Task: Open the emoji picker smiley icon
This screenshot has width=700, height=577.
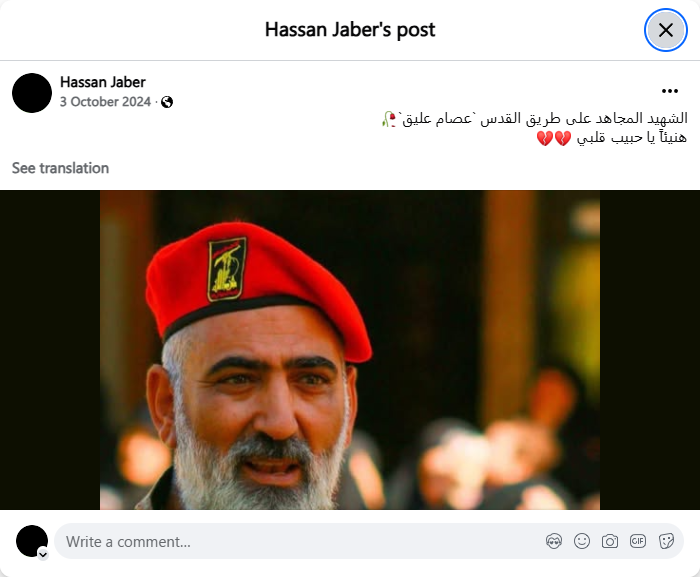Action: click(x=582, y=541)
